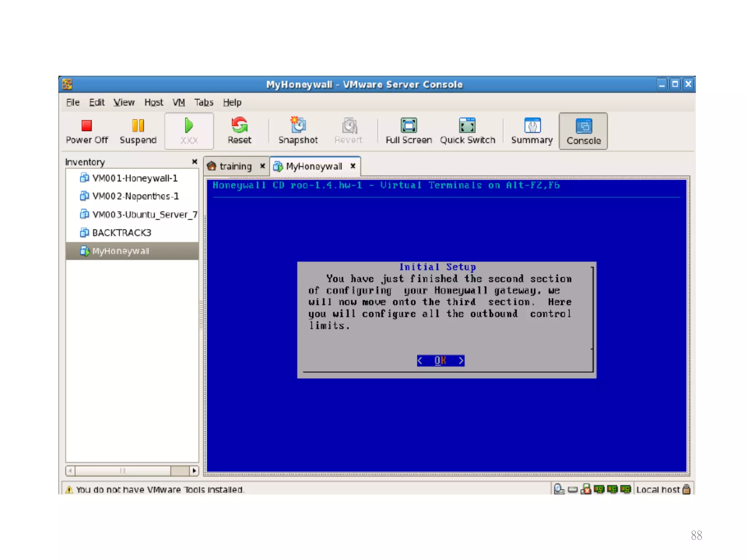The width and height of the screenshot is (747, 560).
Task: Enter Full Screen mode
Action: [409, 131]
